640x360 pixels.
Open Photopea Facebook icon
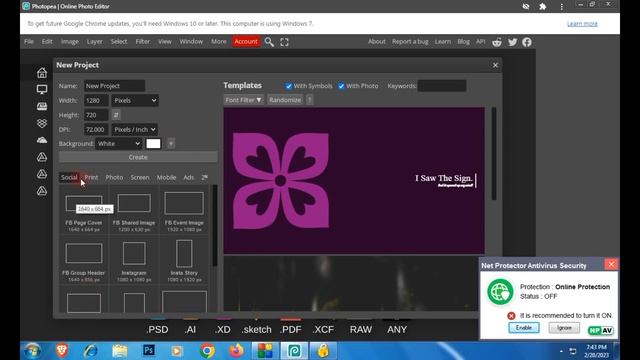[527, 42]
